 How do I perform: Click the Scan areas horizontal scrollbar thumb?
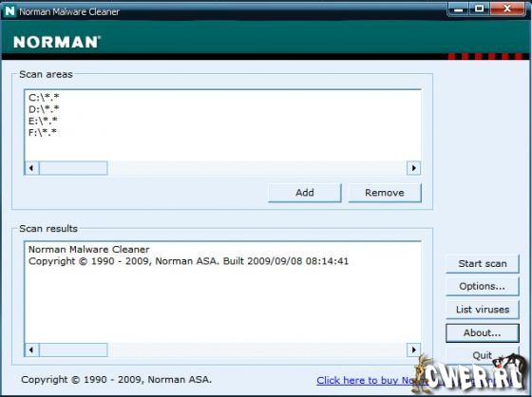coord(73,168)
